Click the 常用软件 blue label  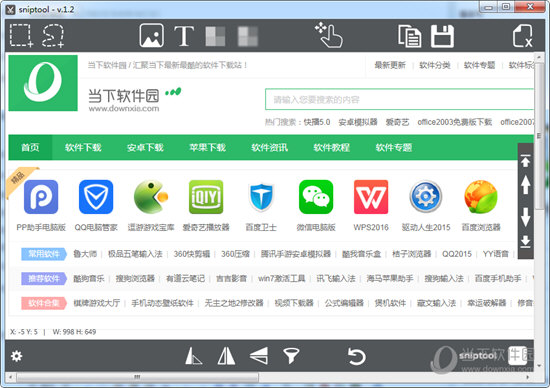point(44,254)
